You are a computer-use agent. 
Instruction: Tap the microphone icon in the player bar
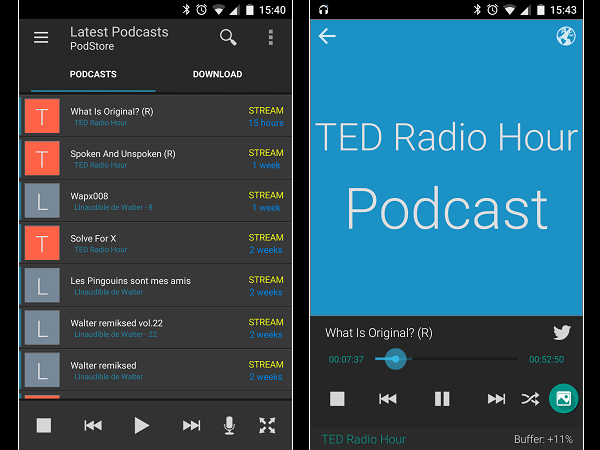tap(230, 425)
